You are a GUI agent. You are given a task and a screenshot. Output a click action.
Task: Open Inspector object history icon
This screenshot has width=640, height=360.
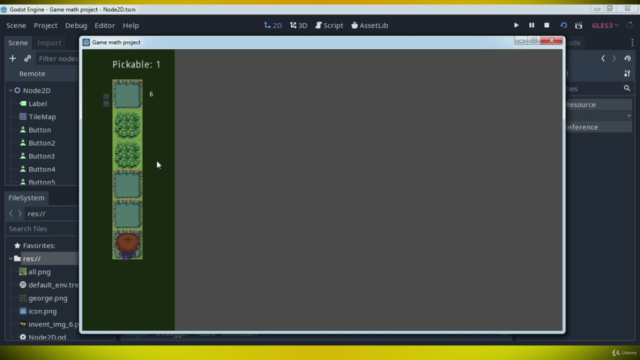click(x=627, y=58)
